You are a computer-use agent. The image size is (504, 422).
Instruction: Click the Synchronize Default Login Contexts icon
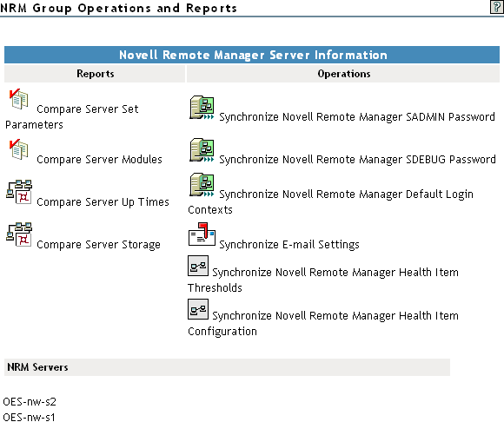202,185
